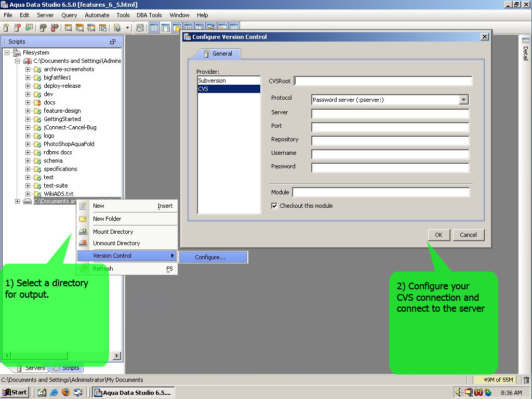Screen dimensions: 532x399
Task: Click the globe with paintbrush toolbar icon
Action: (x=117, y=28)
